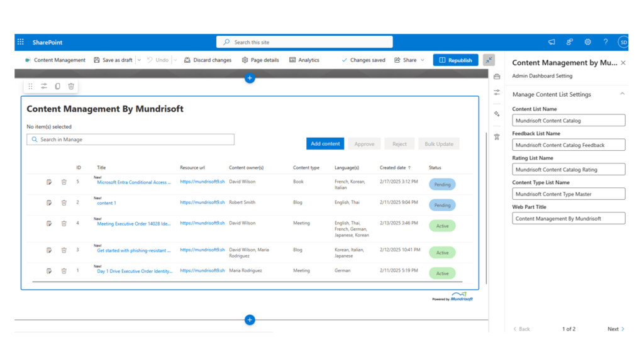Open the Content Management site link
The height and width of the screenshot is (362, 644).
55,60
